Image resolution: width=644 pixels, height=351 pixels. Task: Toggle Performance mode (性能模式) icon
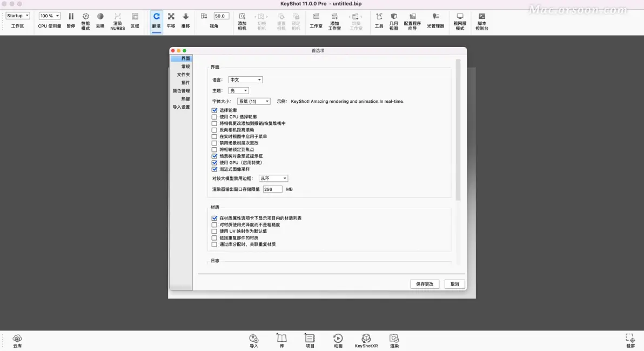click(85, 16)
